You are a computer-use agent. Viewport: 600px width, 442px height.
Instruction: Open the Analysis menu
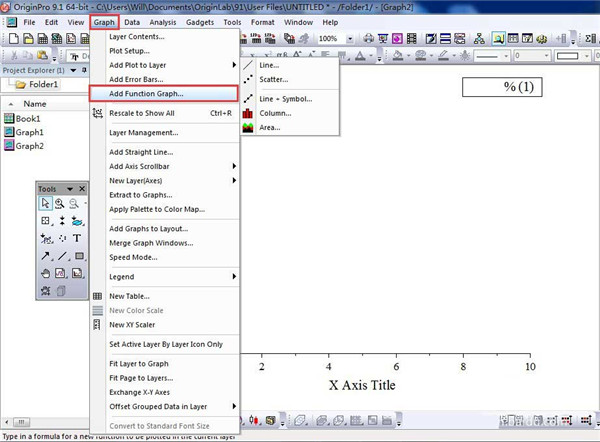[x=162, y=21]
